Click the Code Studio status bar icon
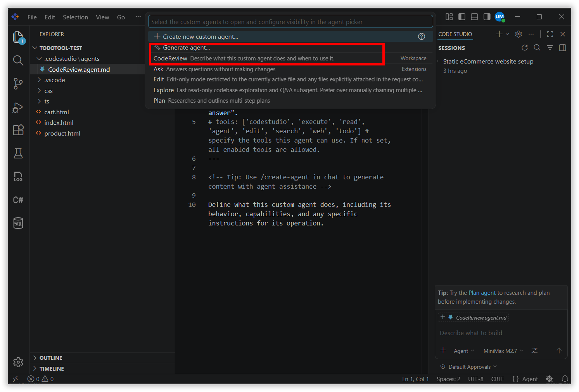Image resolution: width=579 pixels, height=392 pixels. [549, 379]
